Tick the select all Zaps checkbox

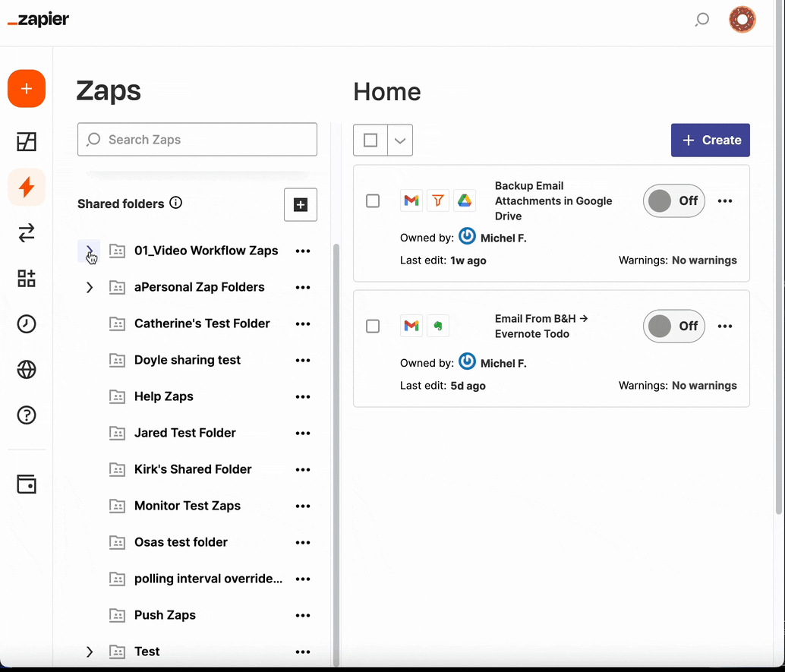tap(370, 140)
